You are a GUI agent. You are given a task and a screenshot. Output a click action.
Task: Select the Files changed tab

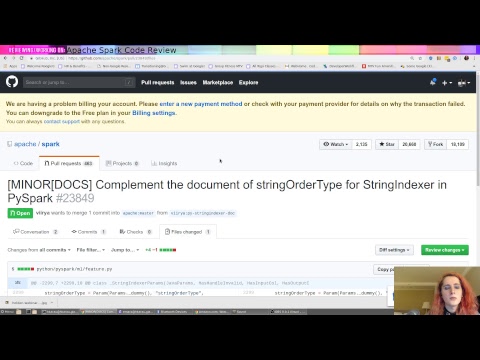click(188, 232)
